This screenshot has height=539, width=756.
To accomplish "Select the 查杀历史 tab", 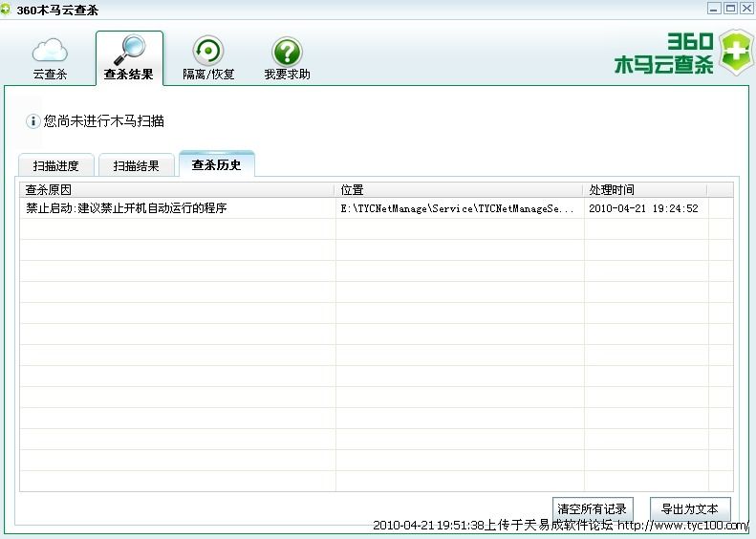I will [x=216, y=164].
